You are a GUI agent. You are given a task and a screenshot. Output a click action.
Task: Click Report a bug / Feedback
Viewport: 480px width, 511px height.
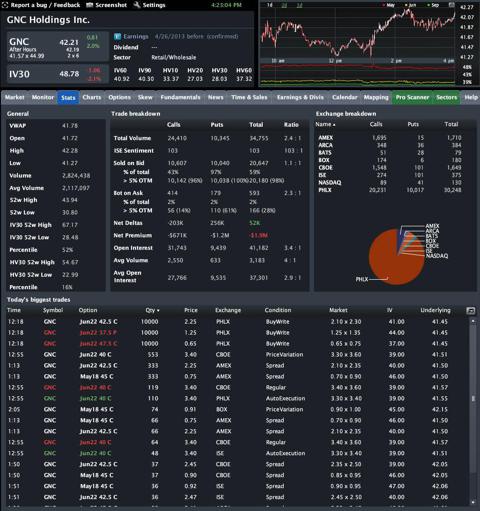click(x=45, y=5)
